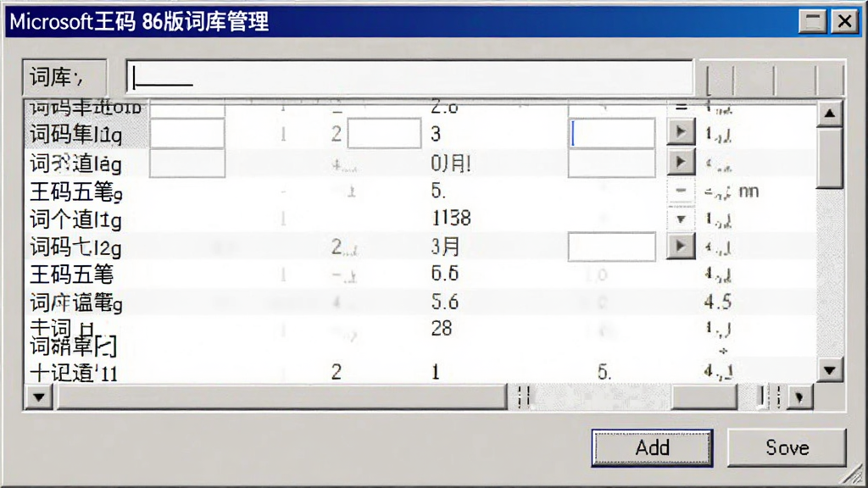The width and height of the screenshot is (868, 488).
Task: Select list row 王码五笔g
Action: pyautogui.click(x=420, y=191)
